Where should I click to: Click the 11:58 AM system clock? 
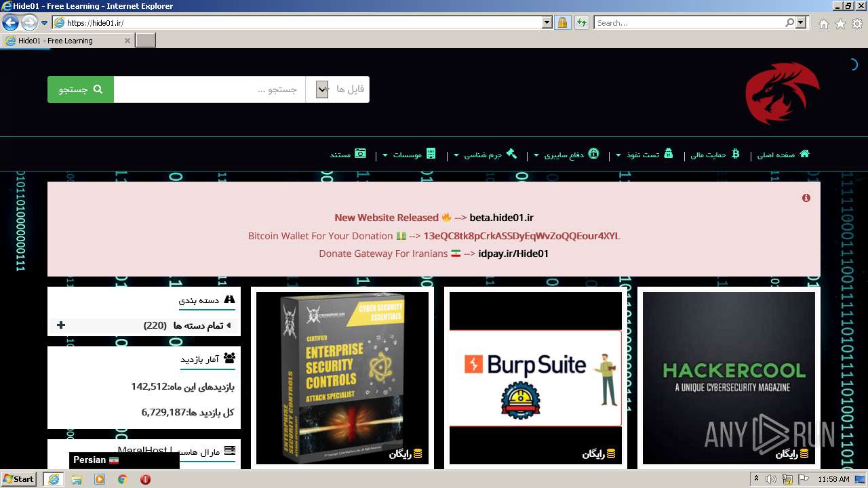pos(833,479)
